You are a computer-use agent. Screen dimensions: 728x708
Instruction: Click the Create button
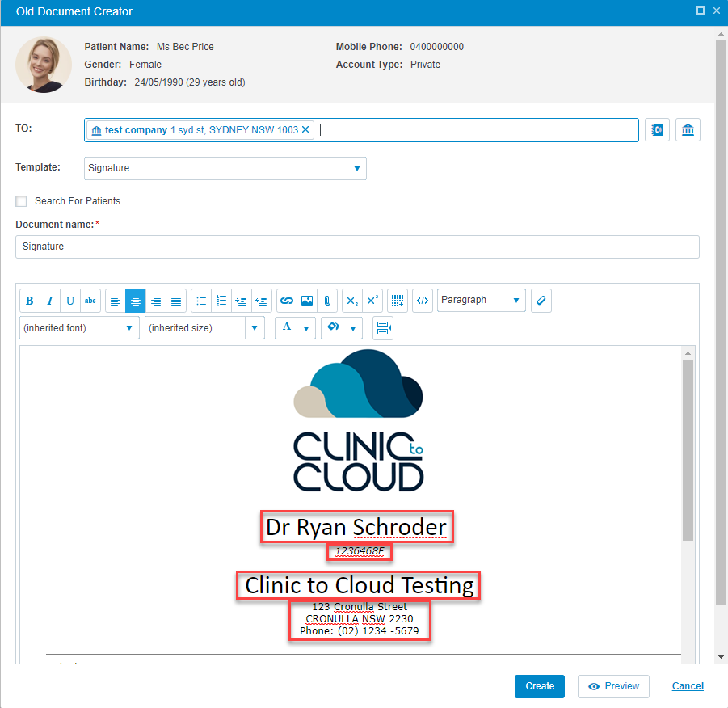click(x=540, y=686)
